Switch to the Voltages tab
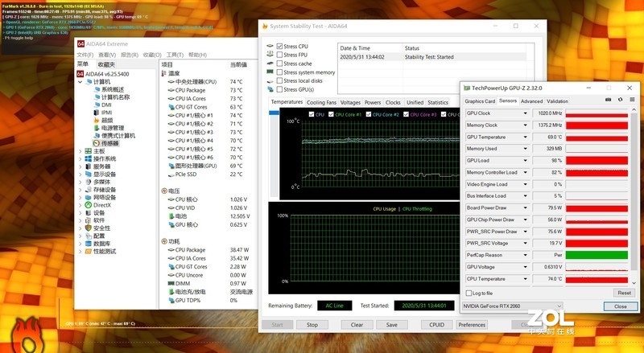 [350, 103]
